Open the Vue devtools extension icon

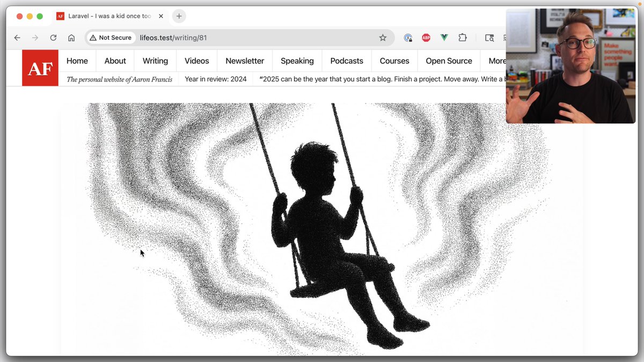click(444, 38)
